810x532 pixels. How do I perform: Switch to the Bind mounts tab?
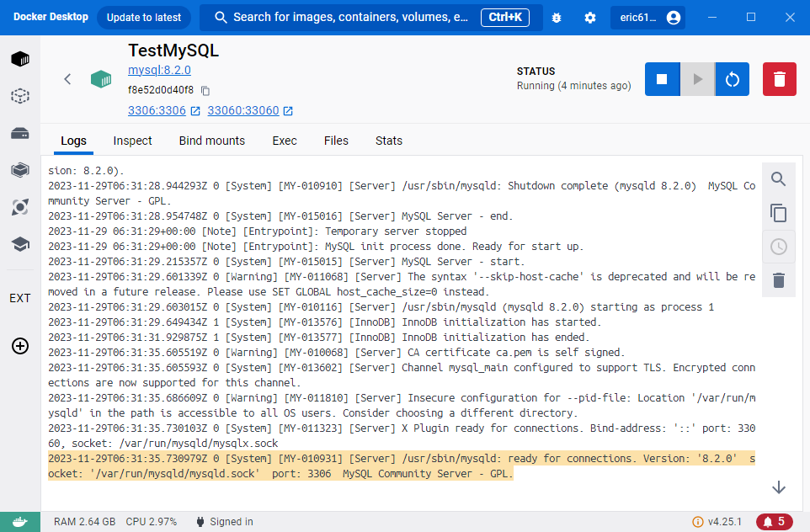[212, 141]
